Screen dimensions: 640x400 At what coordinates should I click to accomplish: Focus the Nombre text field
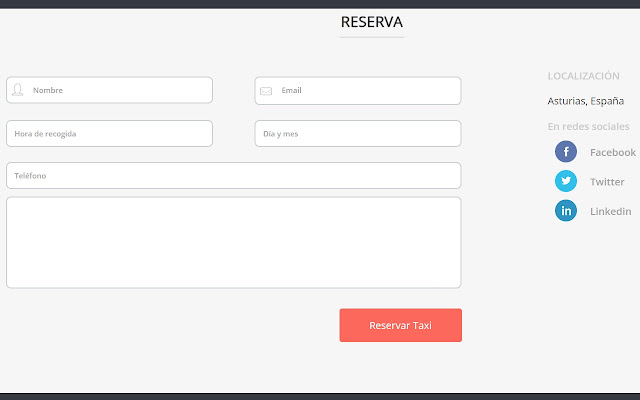pos(120,90)
